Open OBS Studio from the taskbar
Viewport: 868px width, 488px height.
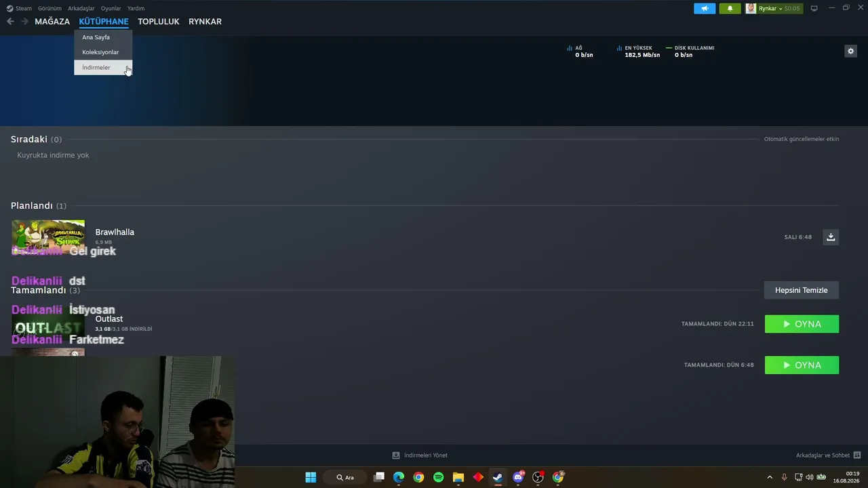(538, 477)
